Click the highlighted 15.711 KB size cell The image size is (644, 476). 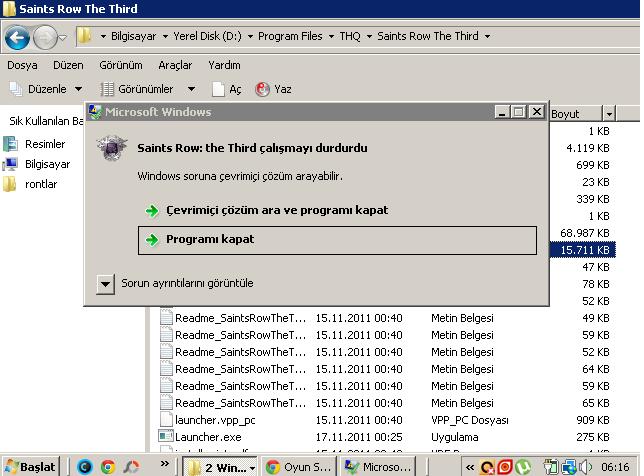[582, 250]
